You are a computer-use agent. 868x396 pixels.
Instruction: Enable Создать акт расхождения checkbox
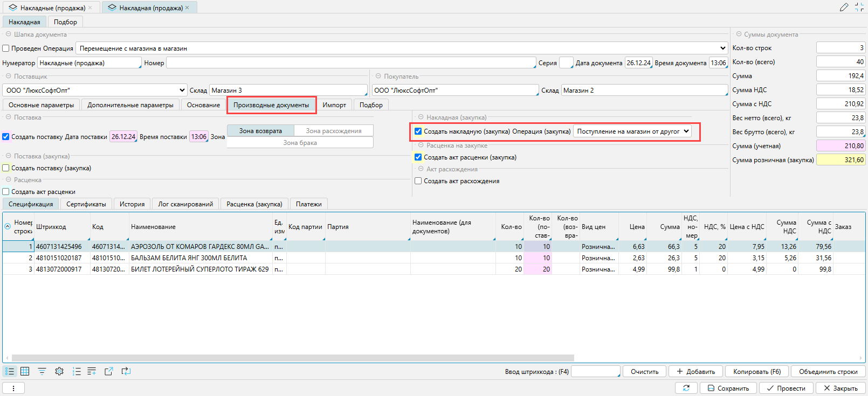coord(418,181)
